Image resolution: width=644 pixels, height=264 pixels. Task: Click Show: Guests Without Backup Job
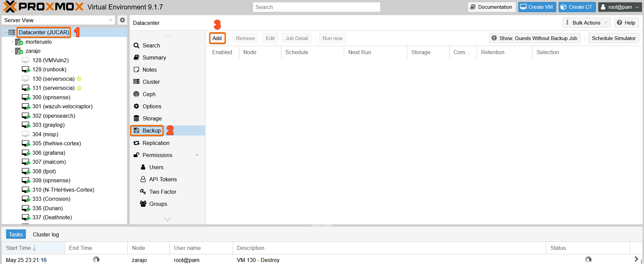coord(535,38)
